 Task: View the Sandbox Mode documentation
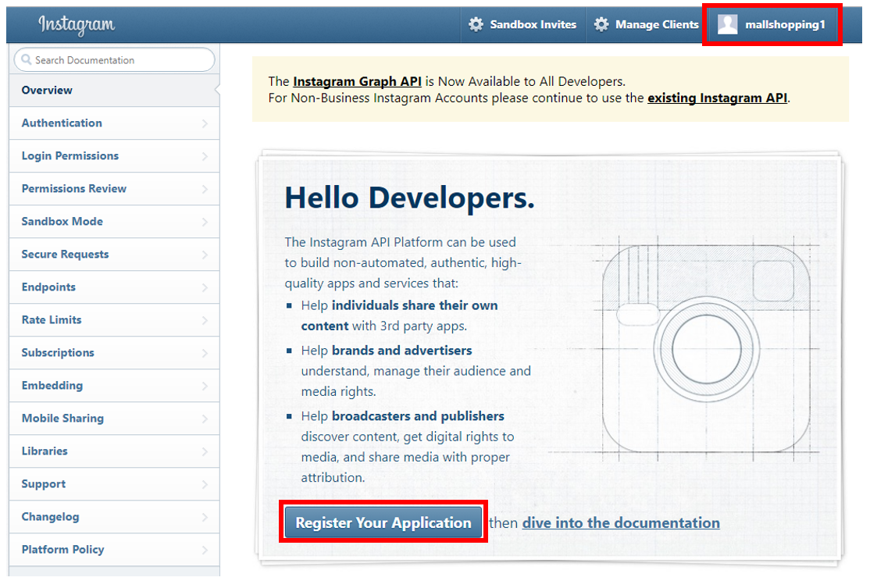coord(114,221)
